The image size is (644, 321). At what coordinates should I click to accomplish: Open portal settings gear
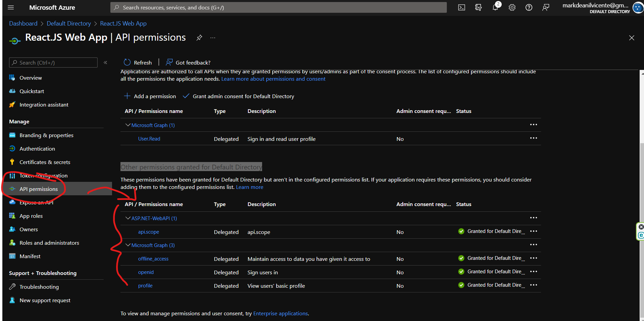click(x=512, y=7)
